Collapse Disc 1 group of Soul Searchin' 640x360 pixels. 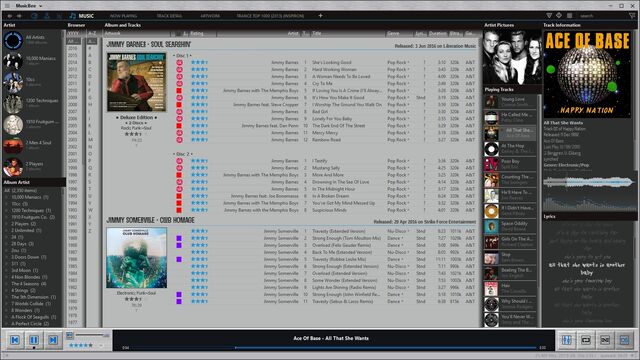click(x=182, y=56)
